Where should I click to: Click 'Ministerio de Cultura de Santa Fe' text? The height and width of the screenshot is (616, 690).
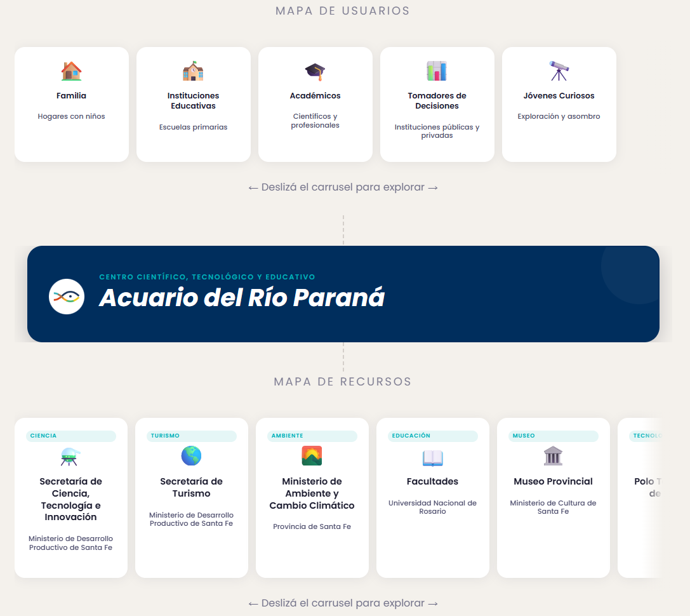[553, 507]
